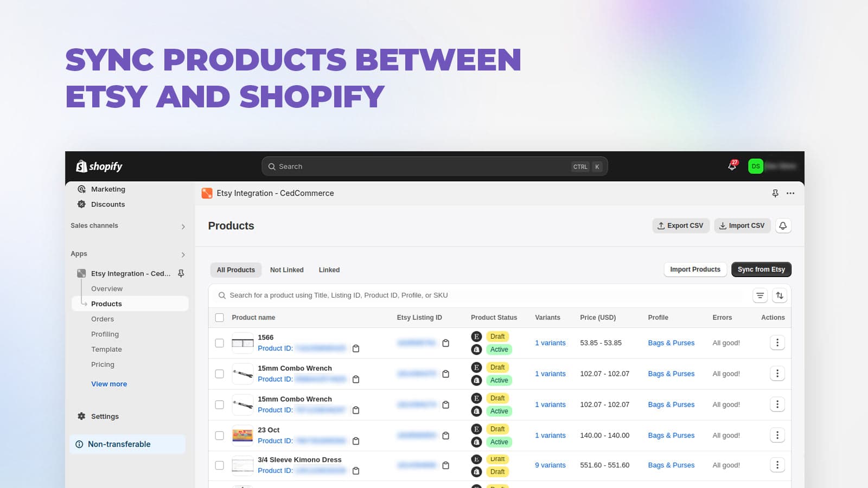
Task: Select the Discounts icon in the sidebar
Action: click(x=81, y=204)
